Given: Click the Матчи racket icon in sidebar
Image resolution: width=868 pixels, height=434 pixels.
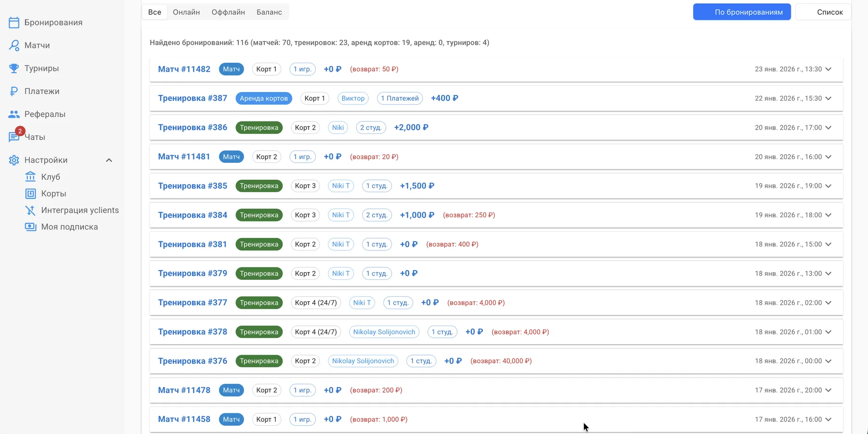Looking at the screenshot, I should (14, 45).
